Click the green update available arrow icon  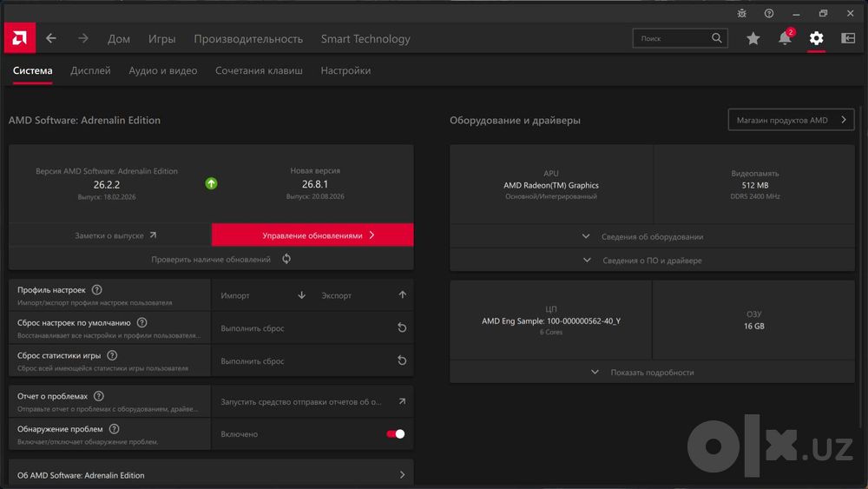tap(211, 183)
